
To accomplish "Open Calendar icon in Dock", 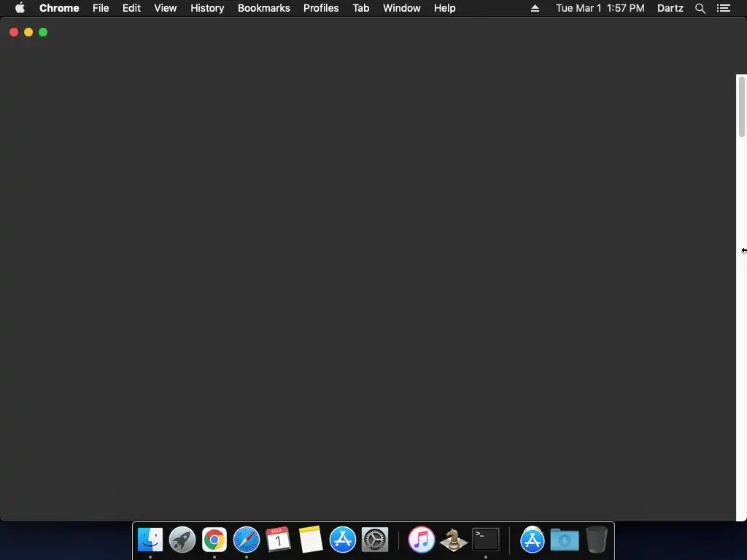I will pos(278,540).
